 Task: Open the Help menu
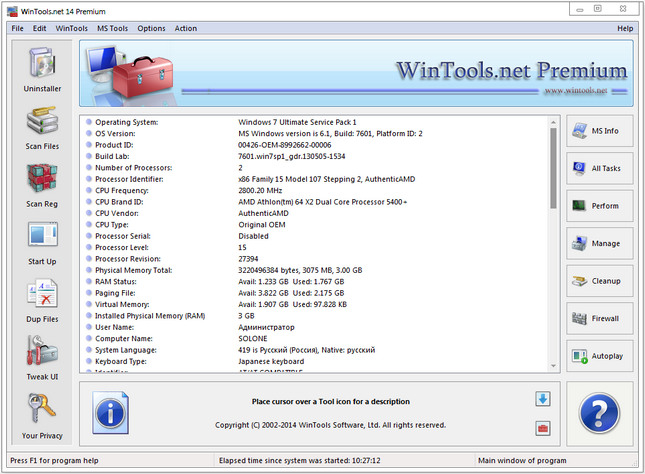tap(625, 28)
